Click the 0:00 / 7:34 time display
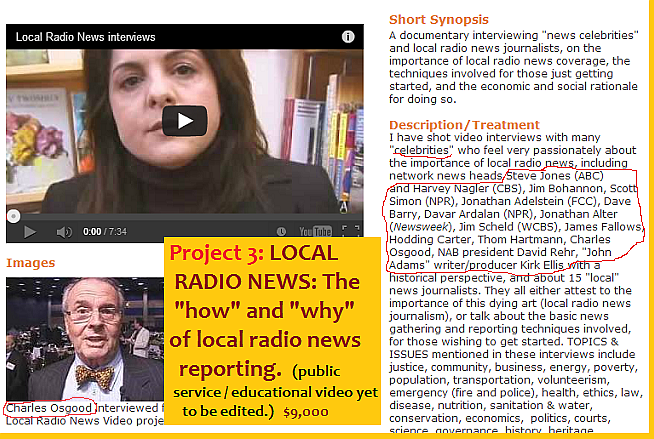Image resolution: width=654 pixels, height=439 pixels. click(105, 231)
